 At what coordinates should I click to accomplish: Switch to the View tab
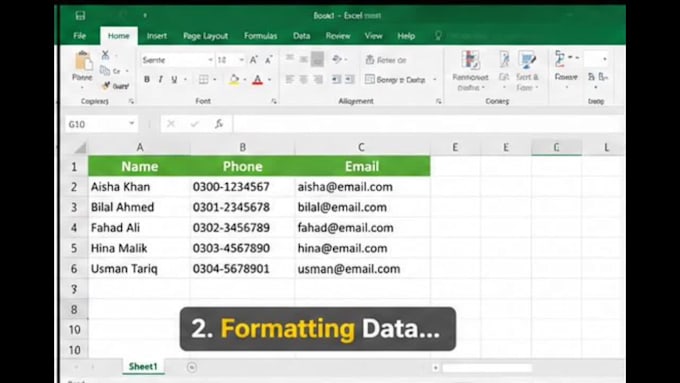(x=373, y=36)
